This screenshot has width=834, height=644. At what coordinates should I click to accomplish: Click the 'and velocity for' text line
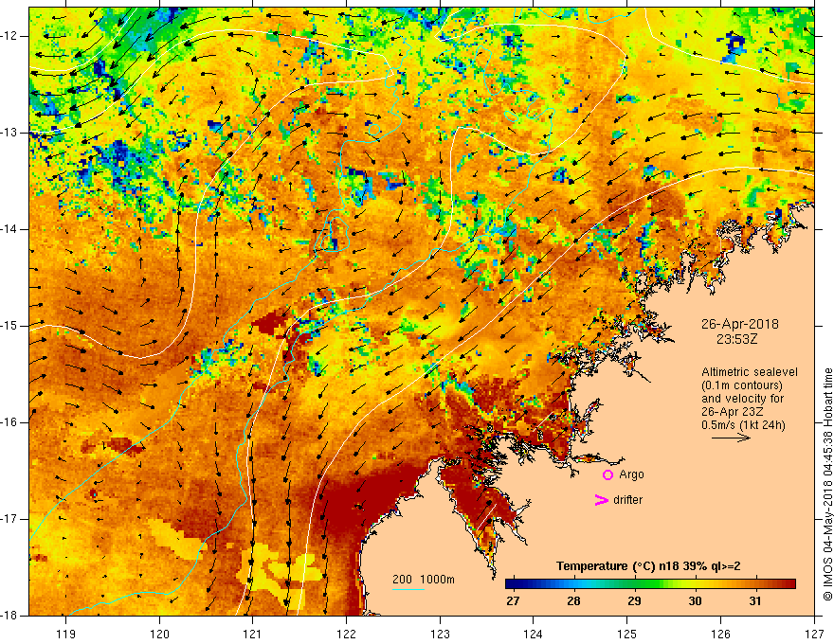[x=742, y=399]
